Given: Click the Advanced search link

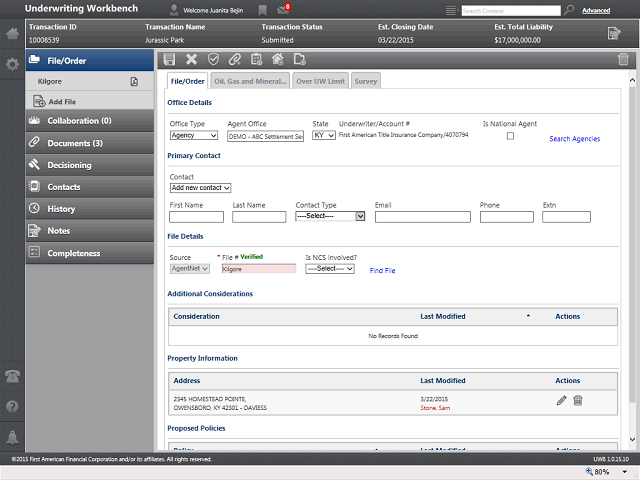Looking at the screenshot, I should tap(596, 11).
